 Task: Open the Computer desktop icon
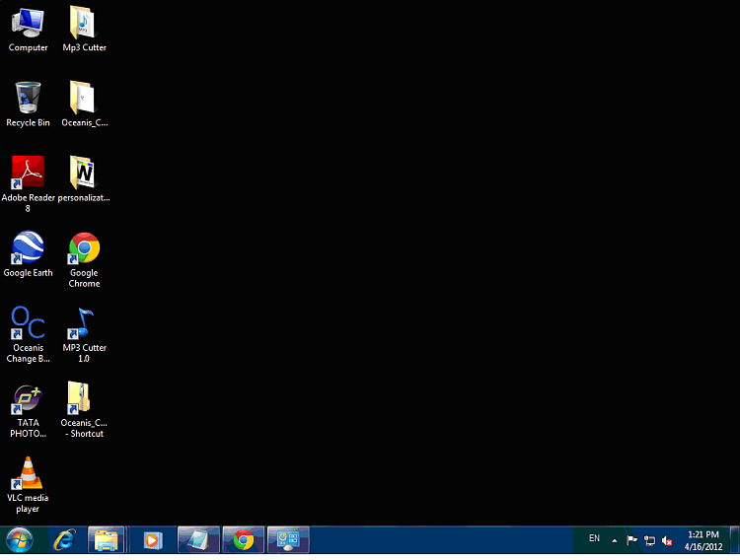[28, 30]
